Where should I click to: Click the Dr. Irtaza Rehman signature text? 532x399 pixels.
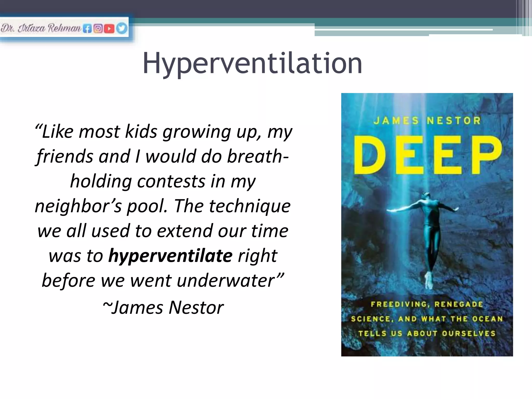click(x=41, y=28)
